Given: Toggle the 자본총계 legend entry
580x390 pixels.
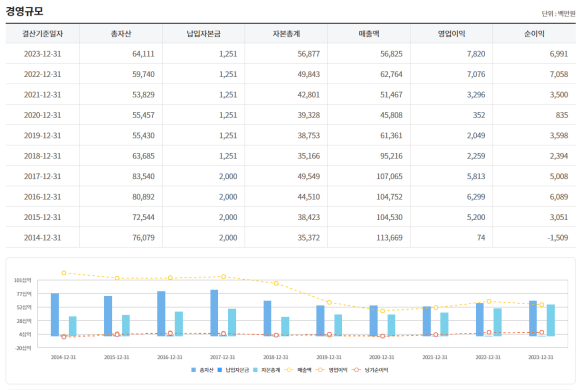Looking at the screenshot, I should click(266, 370).
